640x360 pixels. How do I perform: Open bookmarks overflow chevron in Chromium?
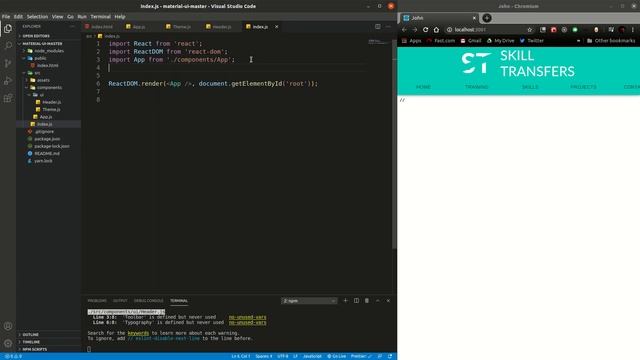point(578,40)
